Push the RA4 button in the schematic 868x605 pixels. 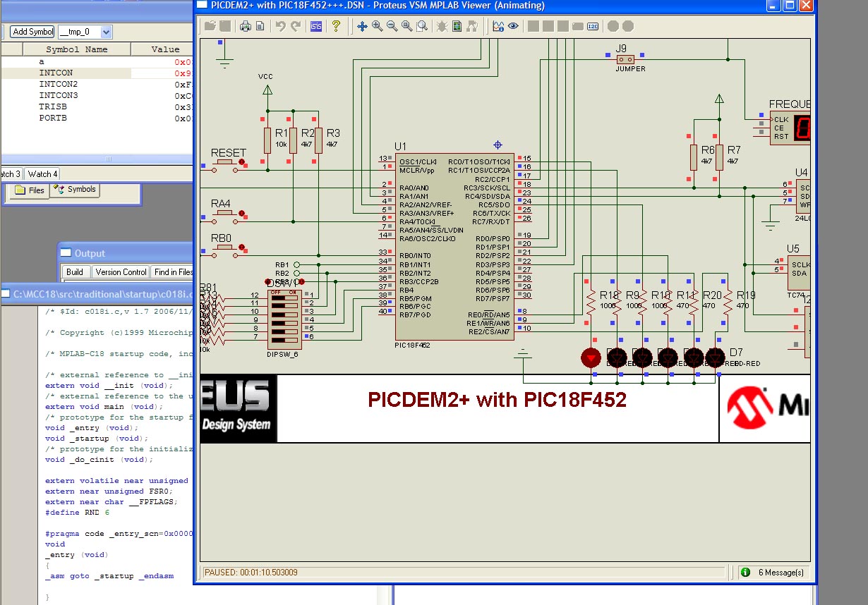[226, 213]
